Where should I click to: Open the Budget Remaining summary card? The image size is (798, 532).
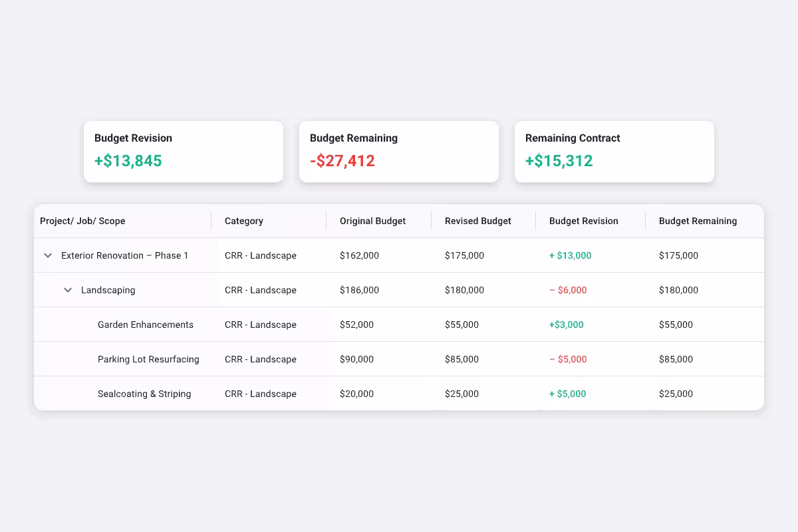399,151
